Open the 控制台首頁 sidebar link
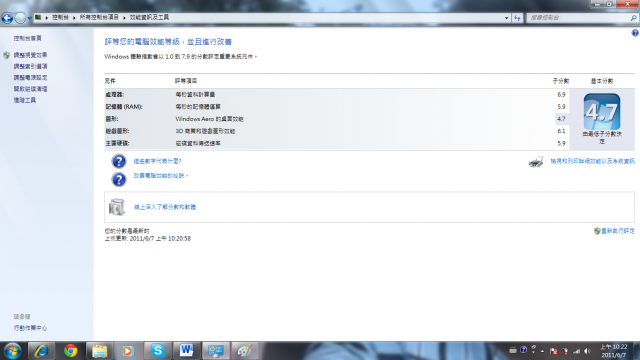 point(27,38)
